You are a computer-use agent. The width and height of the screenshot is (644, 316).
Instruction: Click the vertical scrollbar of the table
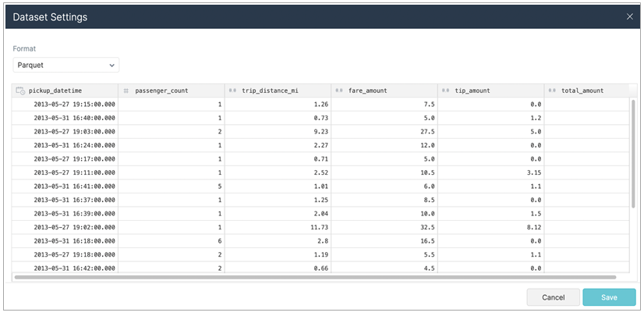pos(633,153)
